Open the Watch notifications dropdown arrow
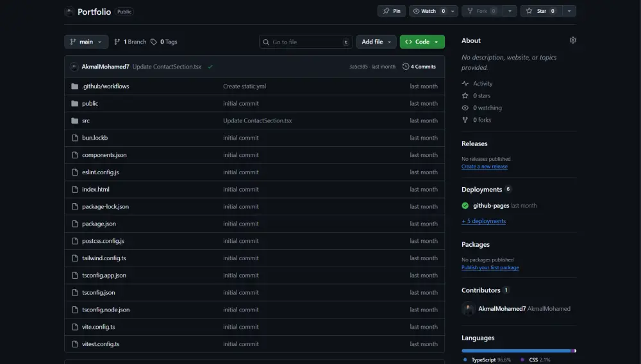The height and width of the screenshot is (364, 641). point(453,11)
